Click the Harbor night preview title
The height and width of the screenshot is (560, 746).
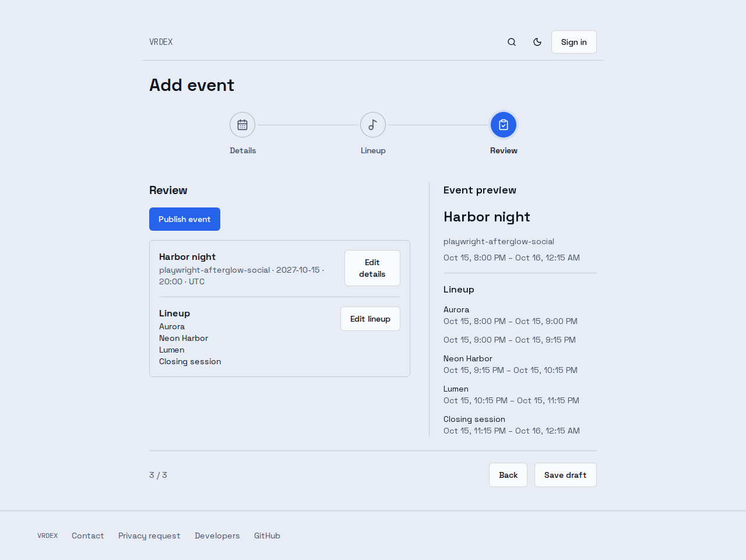[487, 217]
